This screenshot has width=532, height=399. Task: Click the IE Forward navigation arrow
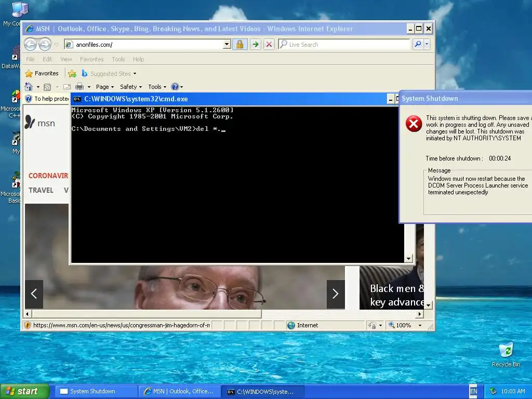45,44
